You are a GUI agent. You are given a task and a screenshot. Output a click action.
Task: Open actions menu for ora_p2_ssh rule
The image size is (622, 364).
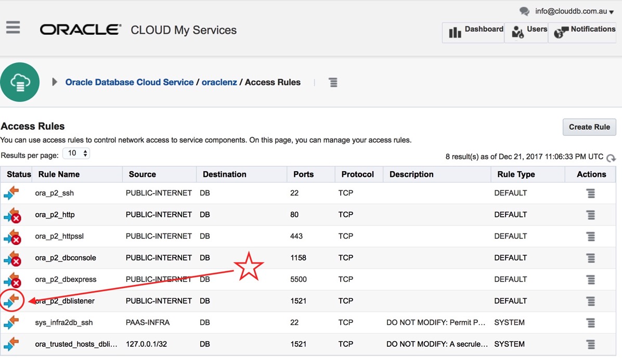[590, 193]
